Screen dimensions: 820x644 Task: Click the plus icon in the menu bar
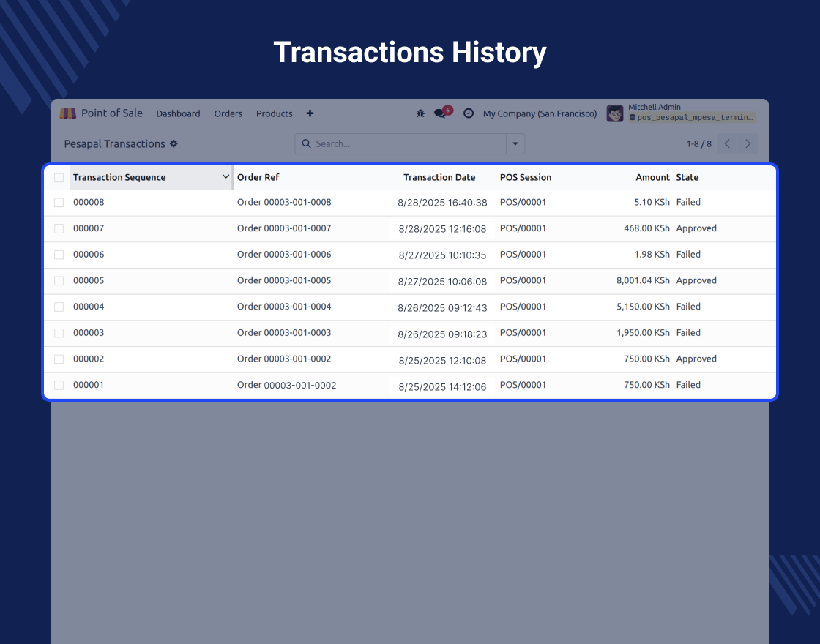tap(310, 113)
